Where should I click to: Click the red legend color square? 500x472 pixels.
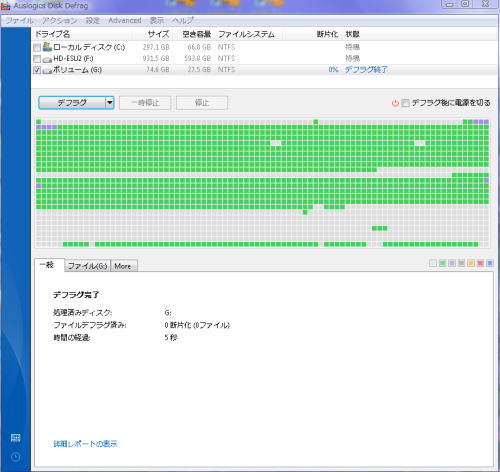[x=480, y=263]
